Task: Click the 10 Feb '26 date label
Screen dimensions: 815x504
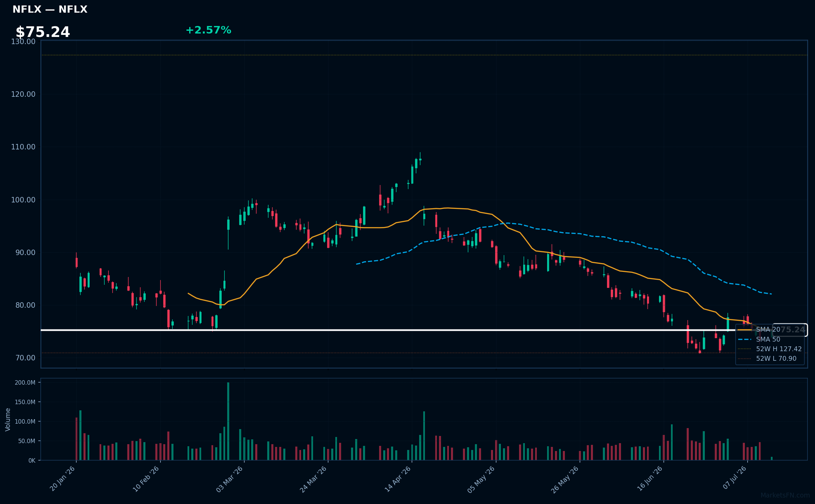Action: (x=146, y=479)
